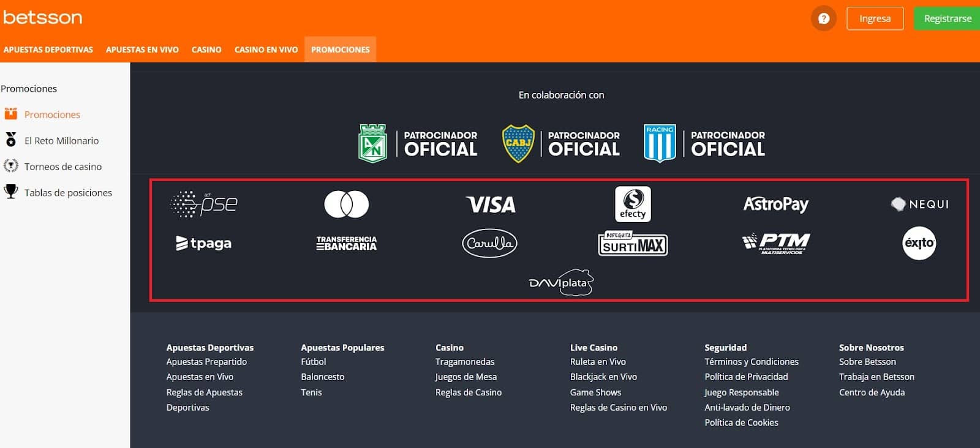Click the Seguridad footer heading

point(725,347)
